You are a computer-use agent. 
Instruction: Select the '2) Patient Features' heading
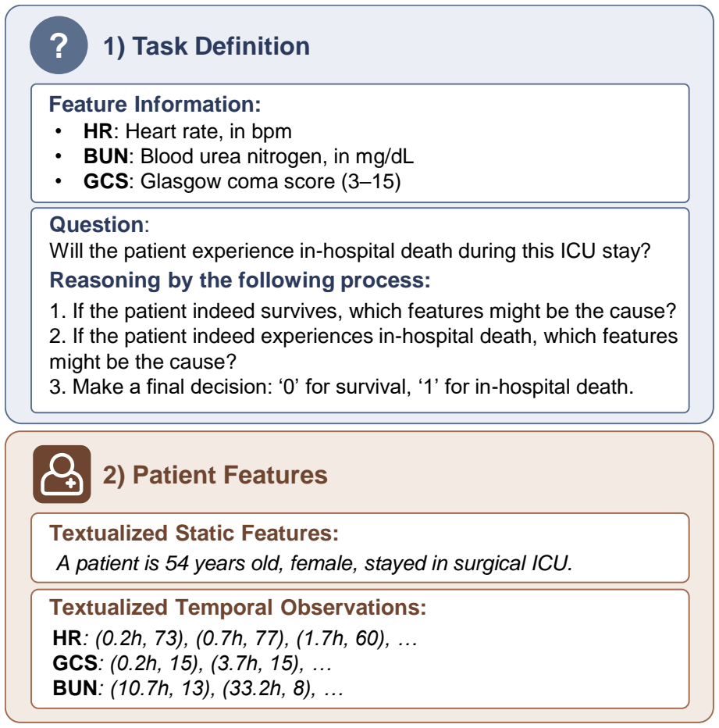215,475
